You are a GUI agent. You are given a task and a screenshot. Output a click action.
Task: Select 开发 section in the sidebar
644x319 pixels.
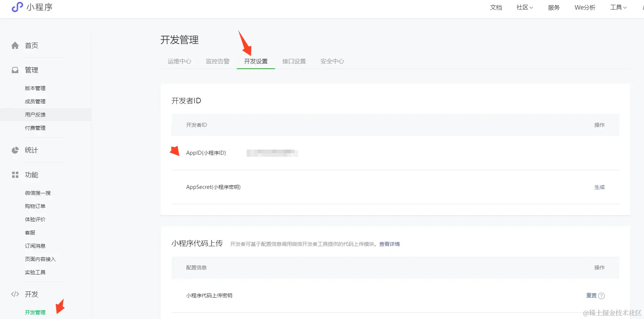click(32, 294)
